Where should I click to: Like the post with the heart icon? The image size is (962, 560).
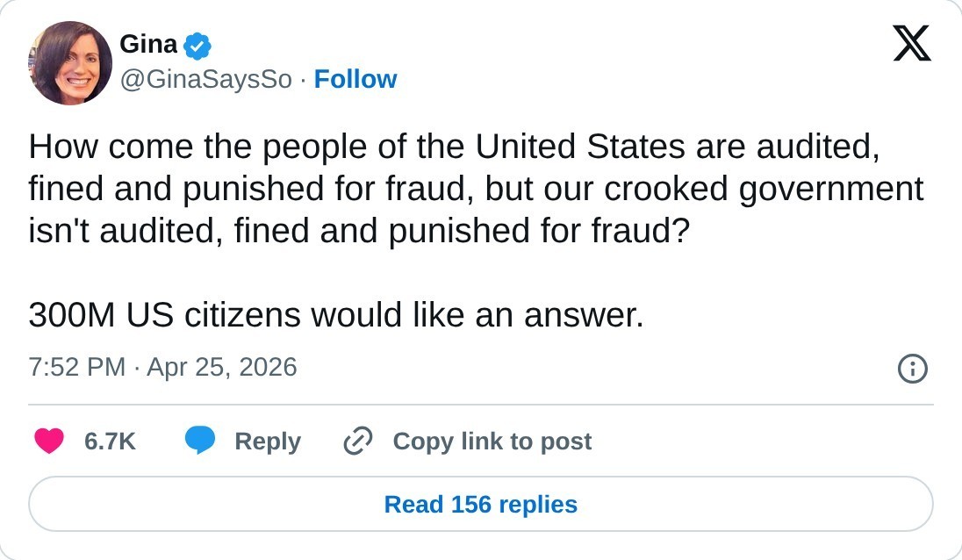pos(49,441)
